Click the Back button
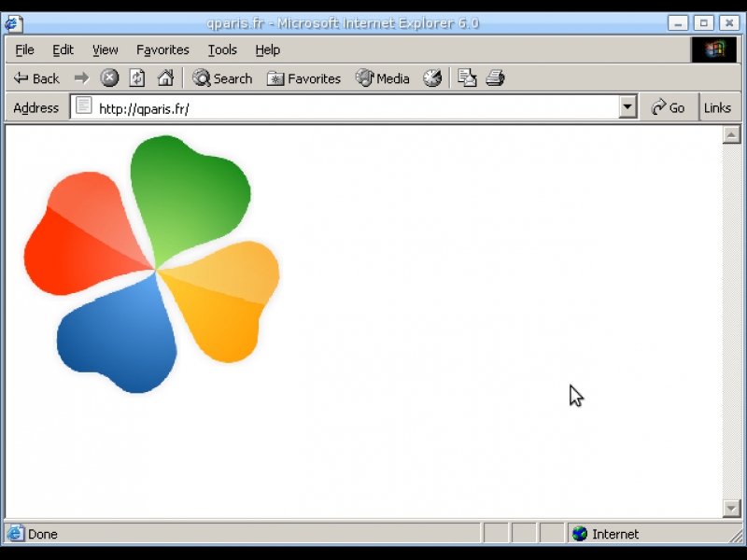 pos(36,78)
